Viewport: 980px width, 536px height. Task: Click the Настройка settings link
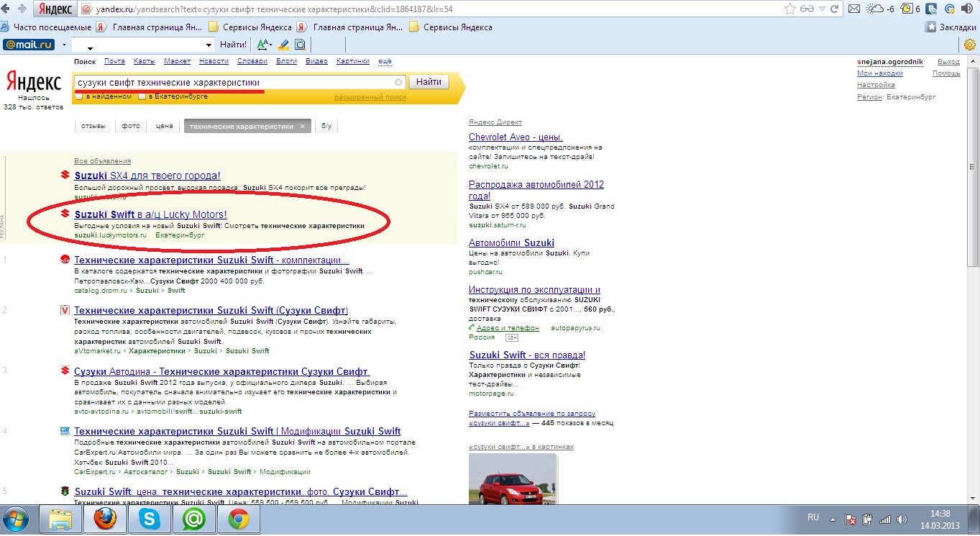point(876,85)
